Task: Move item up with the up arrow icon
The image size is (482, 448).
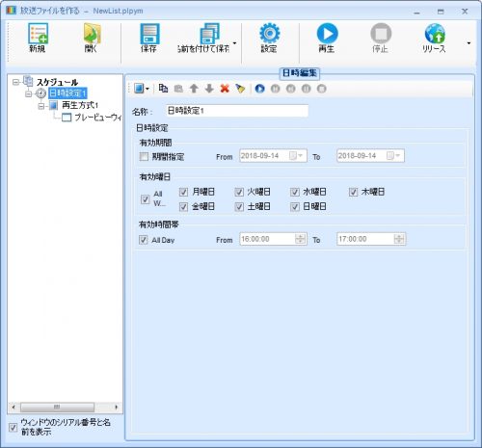Action: tap(194, 89)
